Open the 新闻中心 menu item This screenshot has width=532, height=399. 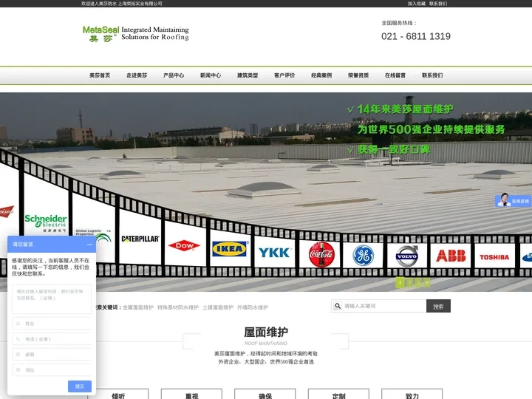coord(211,75)
